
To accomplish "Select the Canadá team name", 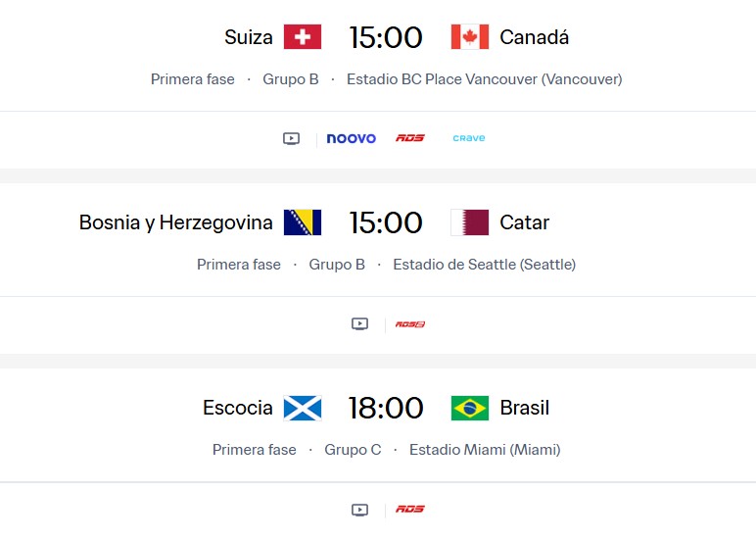I will 534,37.
